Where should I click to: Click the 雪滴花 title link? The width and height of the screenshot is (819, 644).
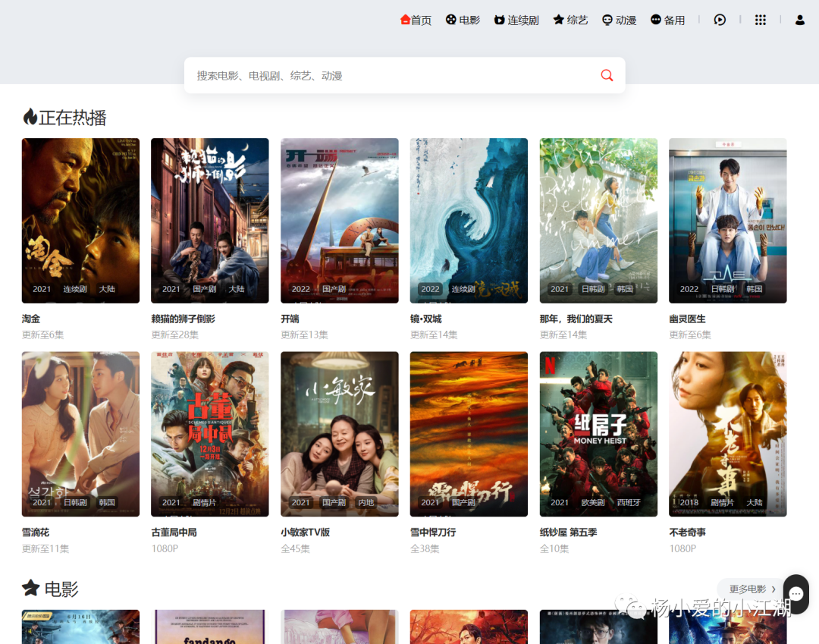coord(36,532)
